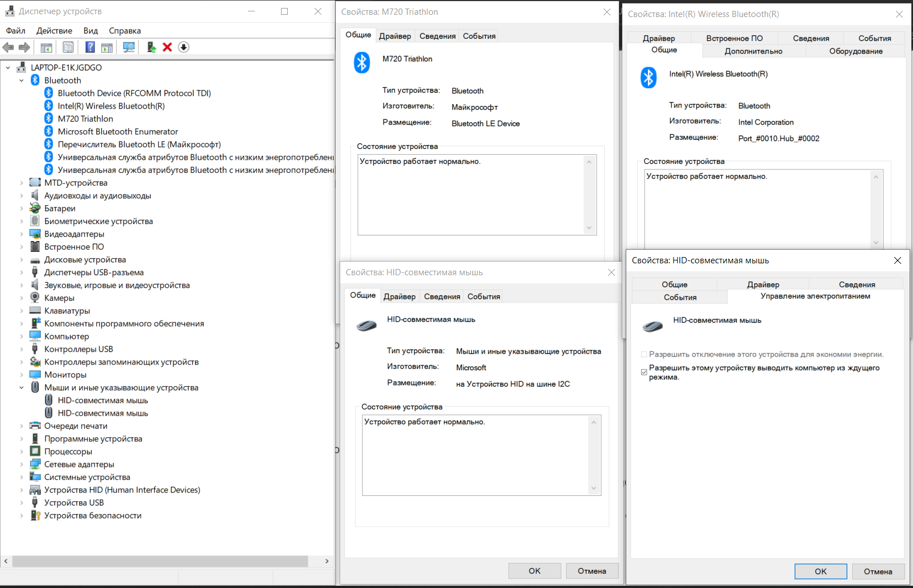
Task: Click the Батареи category icon
Action: coord(35,208)
